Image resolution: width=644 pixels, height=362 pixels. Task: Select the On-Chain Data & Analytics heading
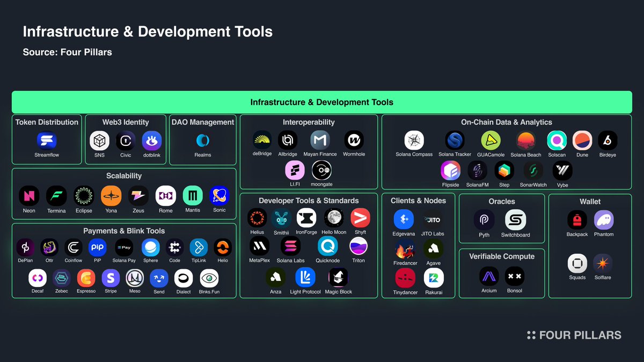506,122
